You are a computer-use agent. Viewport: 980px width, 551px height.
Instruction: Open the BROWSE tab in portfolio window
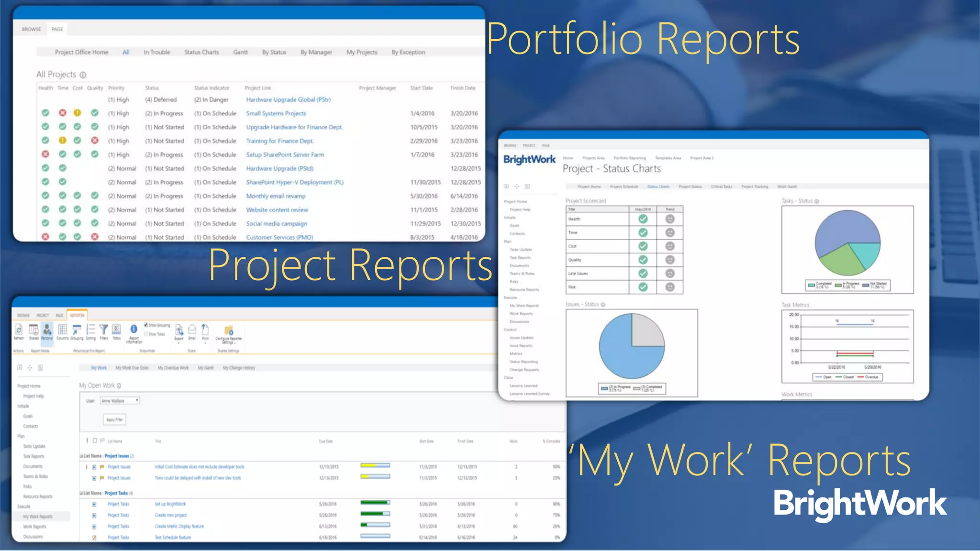[31, 29]
